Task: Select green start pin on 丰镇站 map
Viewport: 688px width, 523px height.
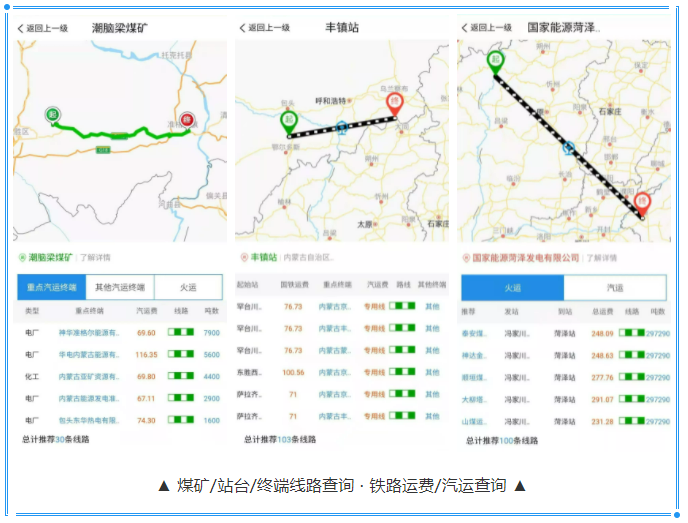Action: point(290,122)
